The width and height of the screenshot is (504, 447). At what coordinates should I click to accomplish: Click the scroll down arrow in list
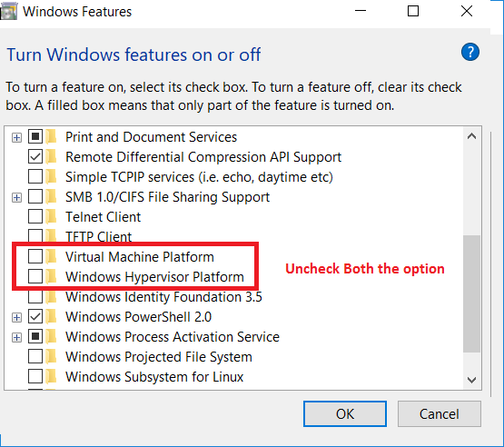471,380
